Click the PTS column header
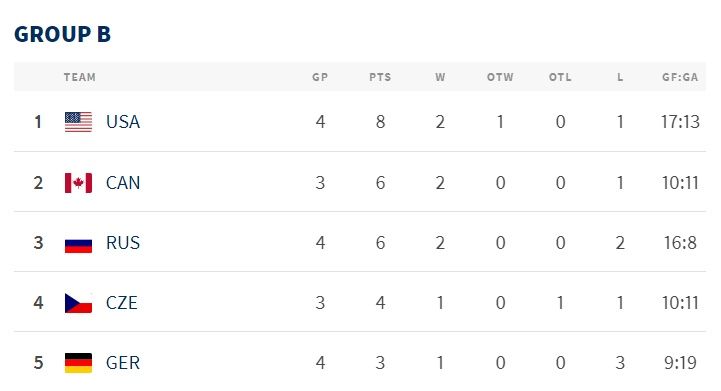Screen dimensions: 721x391 (x=380, y=77)
